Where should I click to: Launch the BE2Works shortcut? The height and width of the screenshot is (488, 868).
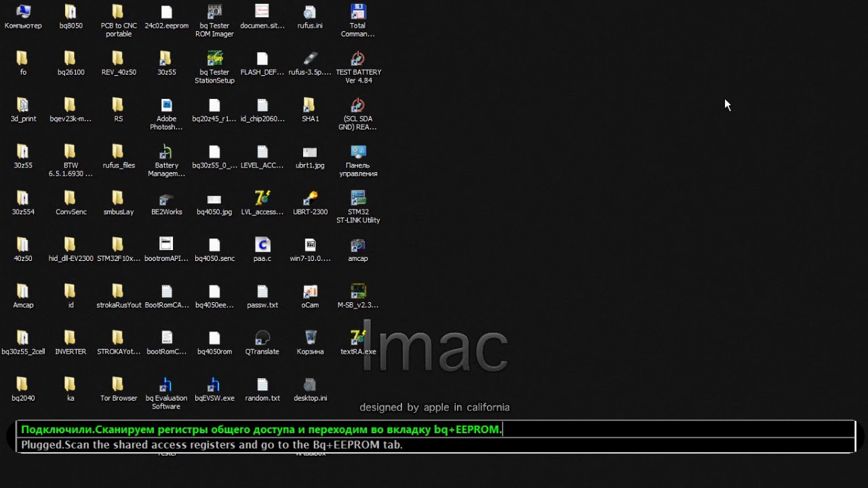pos(166,203)
